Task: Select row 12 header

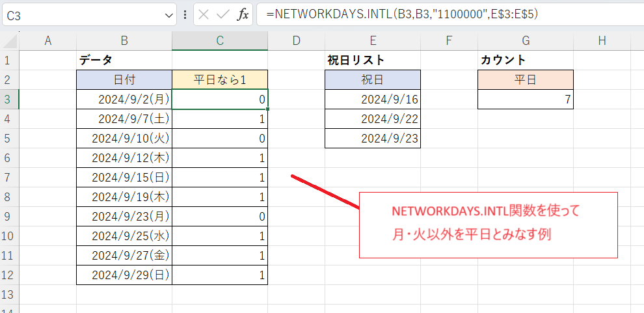Action: tap(10, 275)
